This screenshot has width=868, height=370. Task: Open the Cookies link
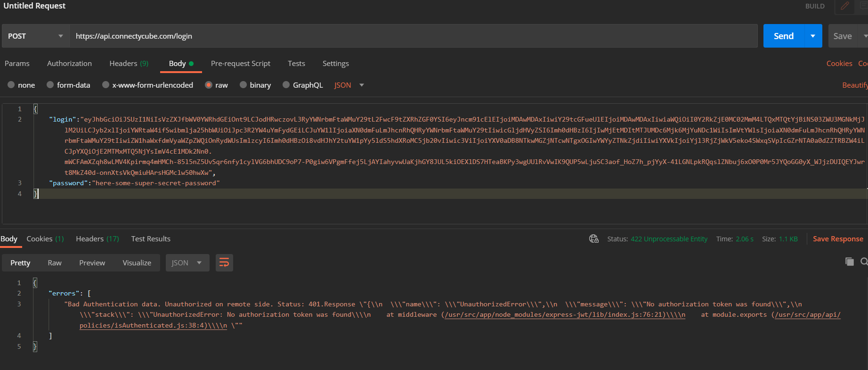click(x=839, y=63)
